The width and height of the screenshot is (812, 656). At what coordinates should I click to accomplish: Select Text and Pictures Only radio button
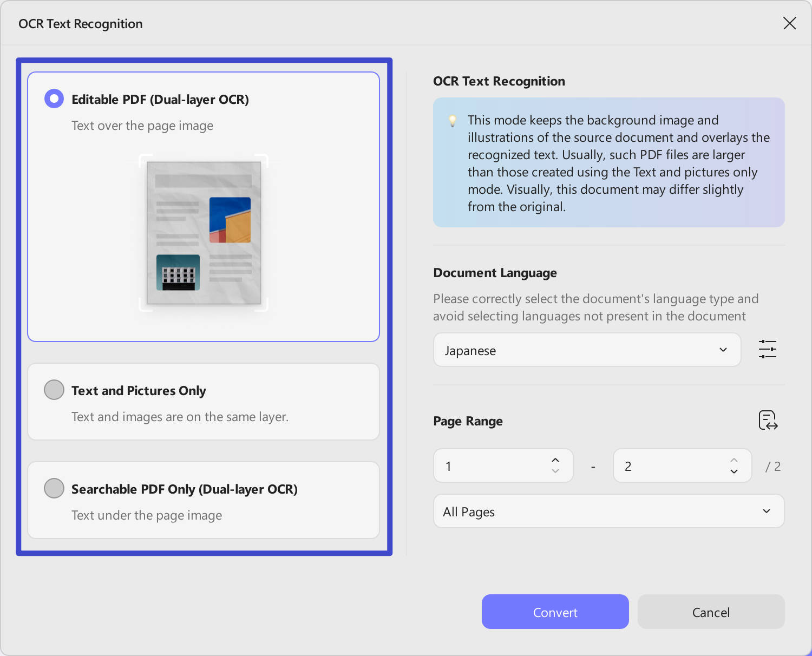[x=54, y=390]
